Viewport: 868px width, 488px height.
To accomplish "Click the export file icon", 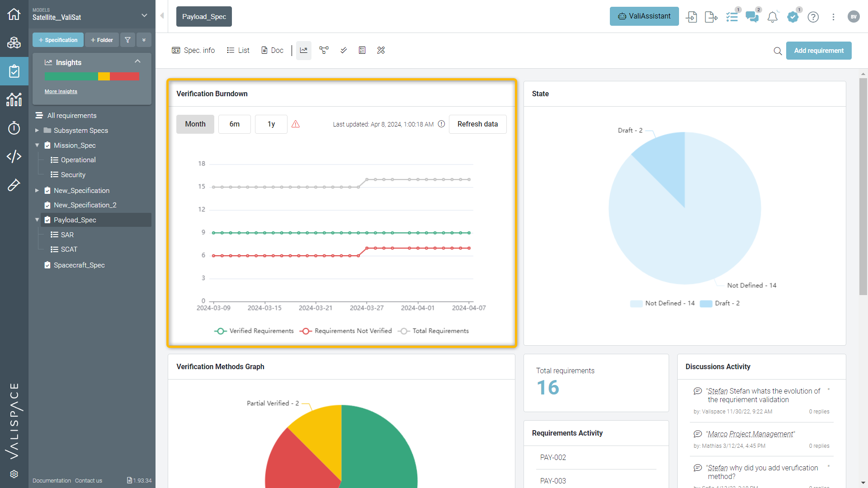I will point(711,17).
